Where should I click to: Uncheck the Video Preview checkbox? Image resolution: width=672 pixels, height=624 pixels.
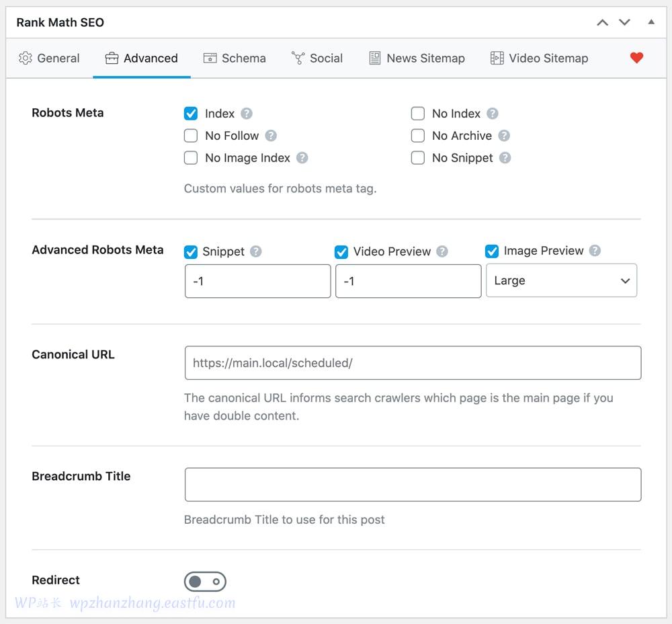pos(341,252)
